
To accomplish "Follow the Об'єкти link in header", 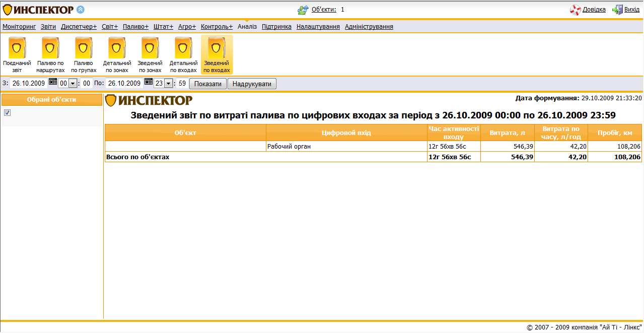I will [324, 10].
